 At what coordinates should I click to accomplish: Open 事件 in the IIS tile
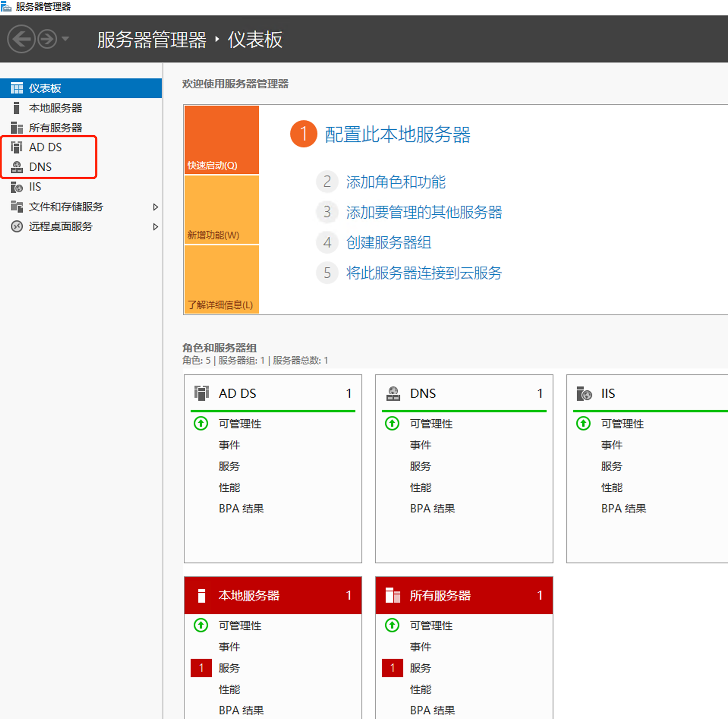point(612,445)
